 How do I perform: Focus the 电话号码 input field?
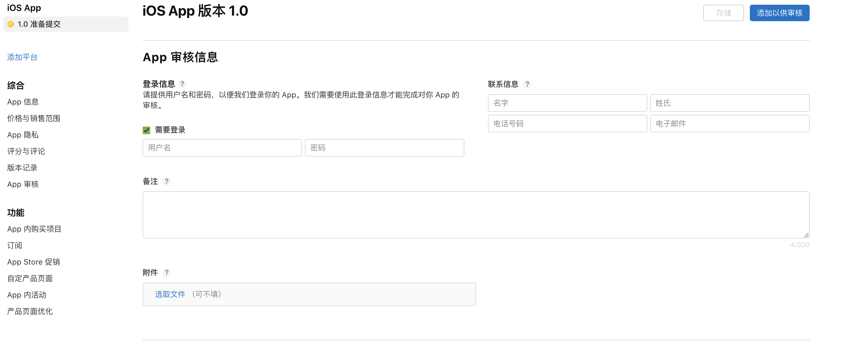pos(567,124)
